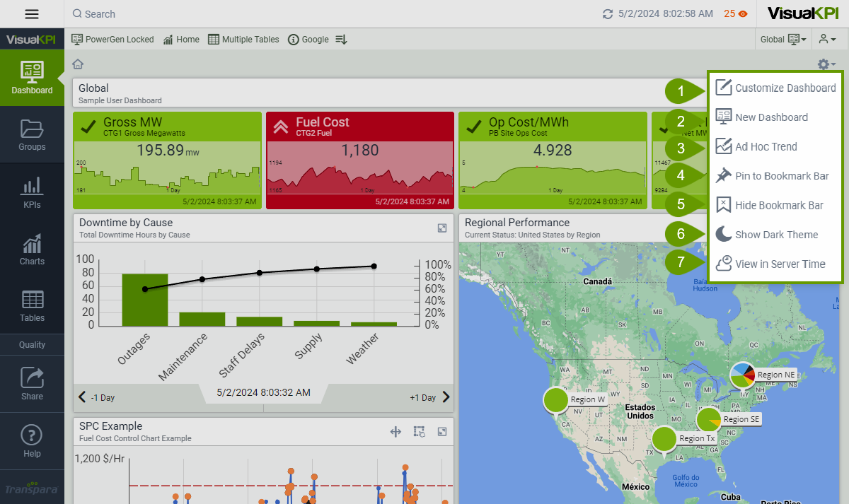Image resolution: width=849 pixels, height=504 pixels.
Task: Open Groups in the sidebar
Action: point(32,134)
